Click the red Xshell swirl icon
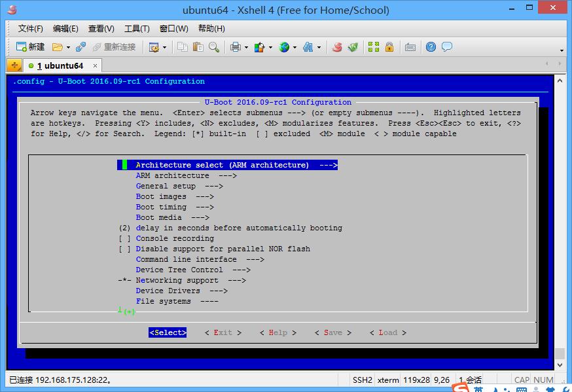The image size is (572, 392). click(337, 47)
